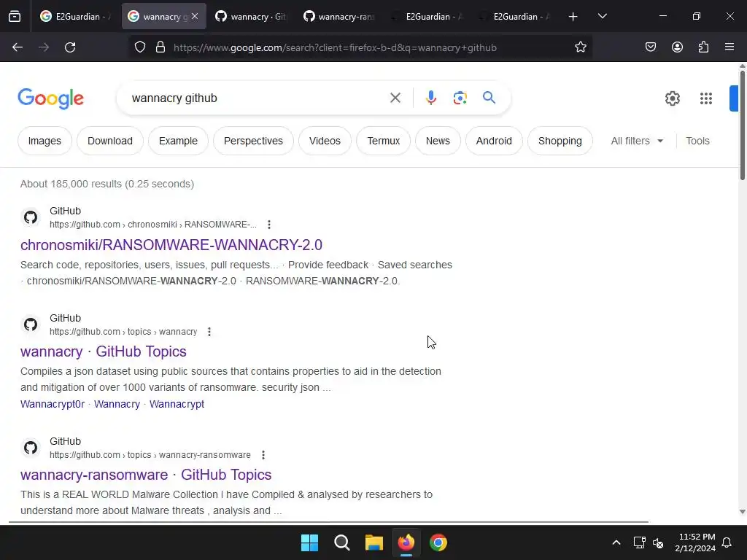The image size is (747, 560).
Task: Select the Android filter chip
Action: (494, 141)
